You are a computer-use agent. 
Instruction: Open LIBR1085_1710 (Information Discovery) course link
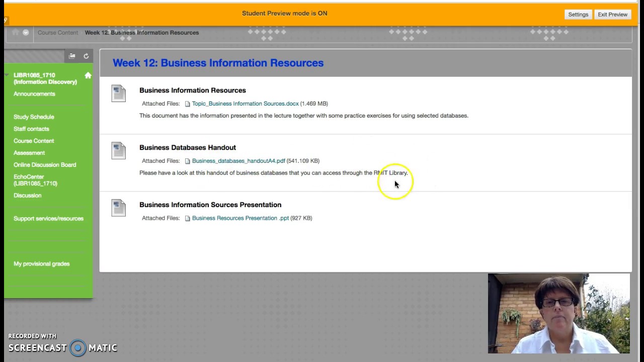45,78
